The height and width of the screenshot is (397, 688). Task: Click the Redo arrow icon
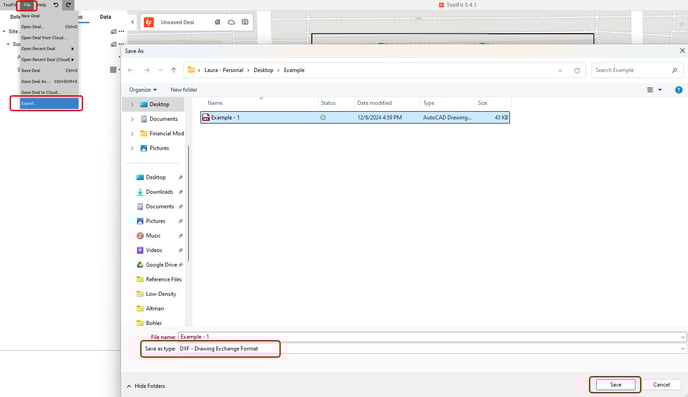(68, 5)
